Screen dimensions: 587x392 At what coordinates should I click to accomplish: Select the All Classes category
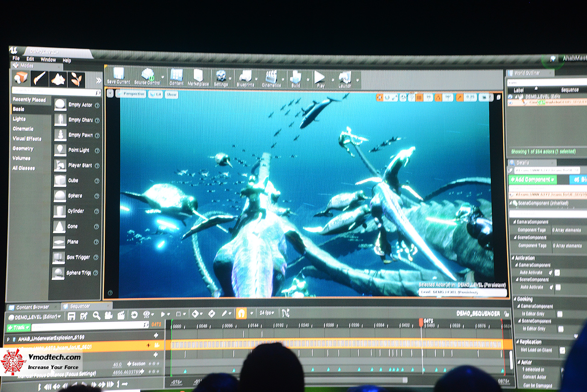[x=23, y=168]
